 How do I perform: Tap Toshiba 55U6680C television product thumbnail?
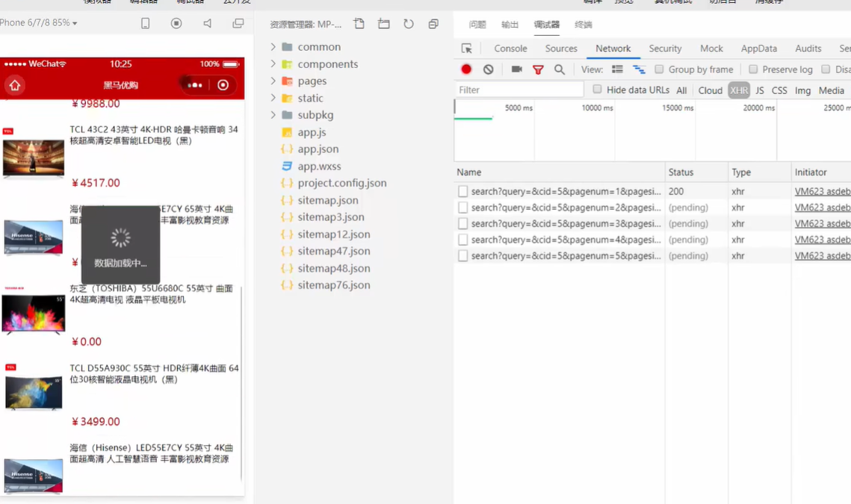point(34,313)
